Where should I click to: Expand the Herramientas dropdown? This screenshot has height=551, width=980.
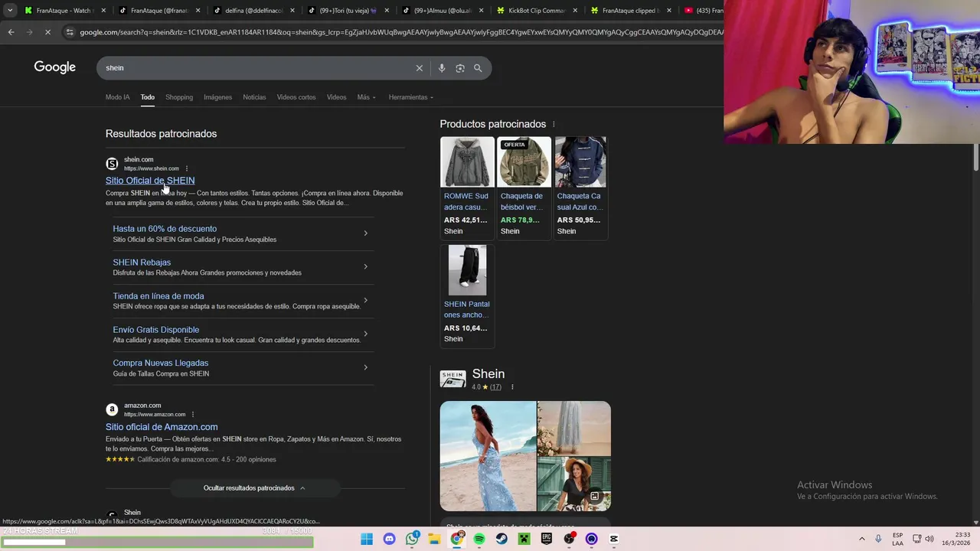410,97
